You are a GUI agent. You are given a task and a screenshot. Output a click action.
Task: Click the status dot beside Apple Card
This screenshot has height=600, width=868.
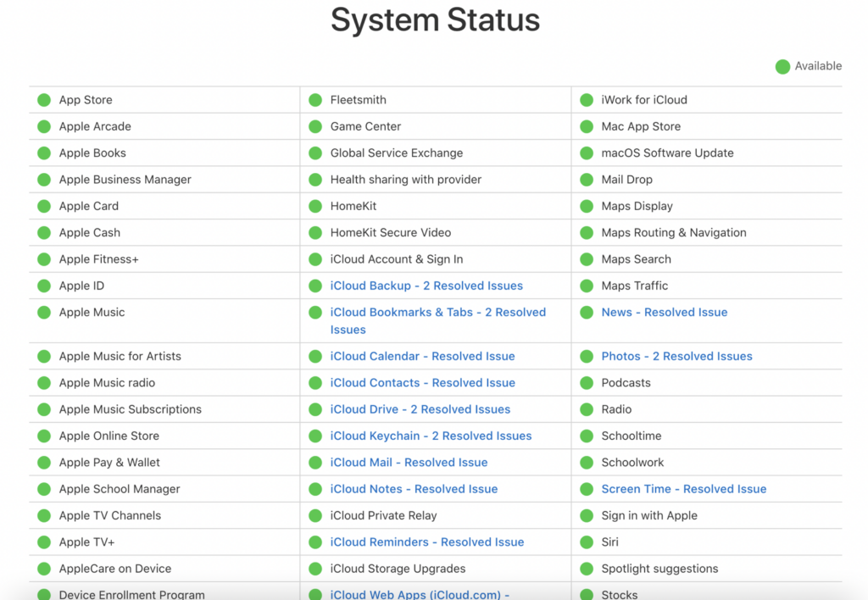(x=44, y=207)
